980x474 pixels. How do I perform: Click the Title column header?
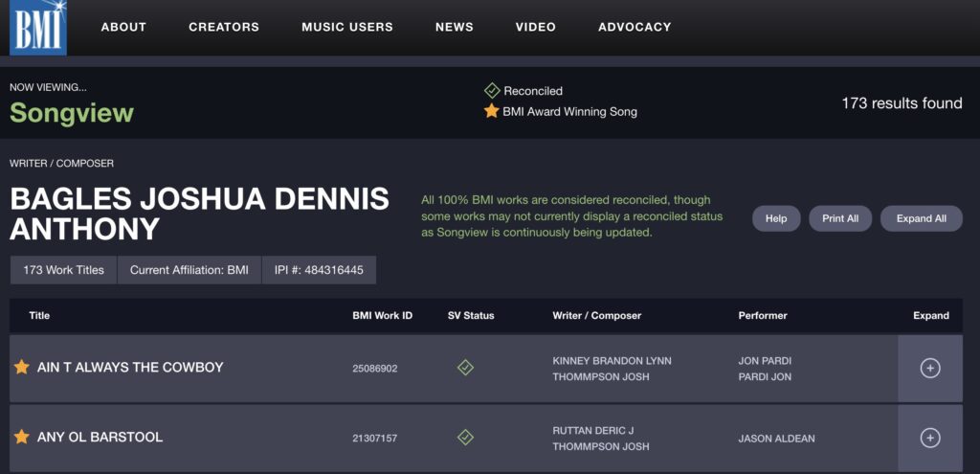[39, 316]
